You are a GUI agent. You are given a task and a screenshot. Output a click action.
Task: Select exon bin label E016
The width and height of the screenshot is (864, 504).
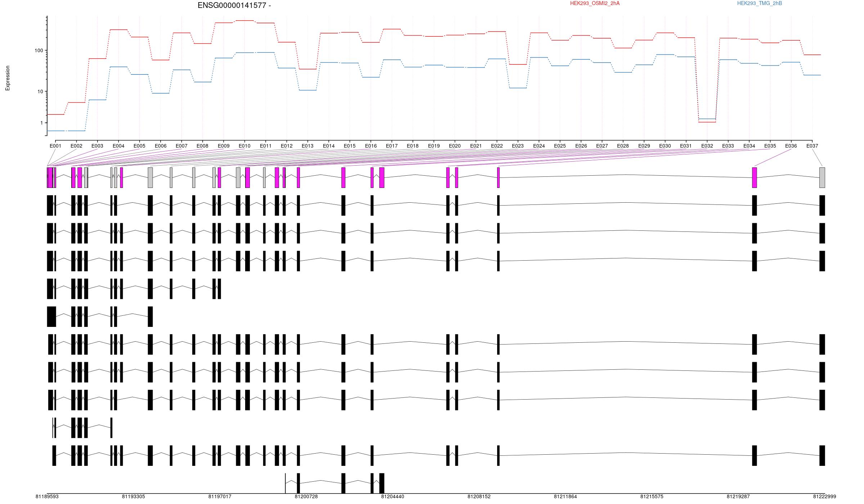(x=371, y=146)
